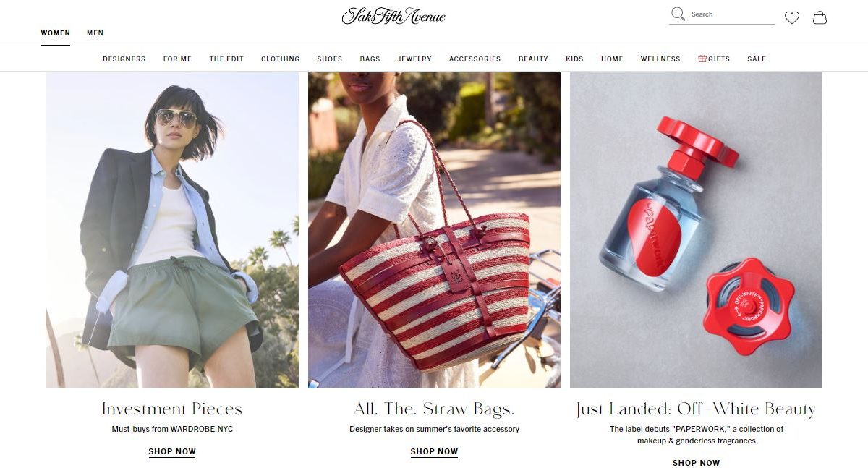Open the Beauty navigation item

(x=533, y=59)
